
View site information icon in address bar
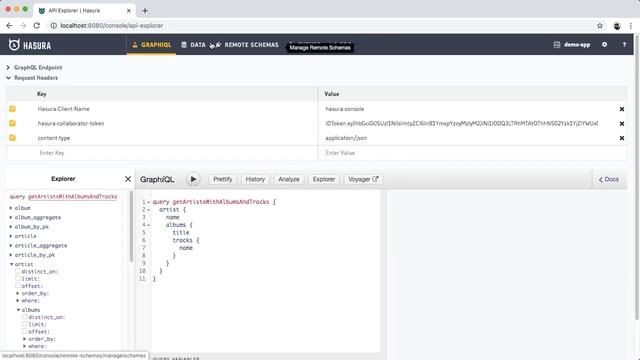tap(53, 25)
